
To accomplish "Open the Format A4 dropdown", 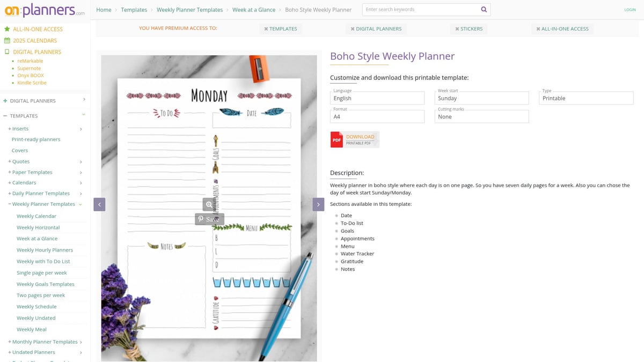I will (x=377, y=116).
